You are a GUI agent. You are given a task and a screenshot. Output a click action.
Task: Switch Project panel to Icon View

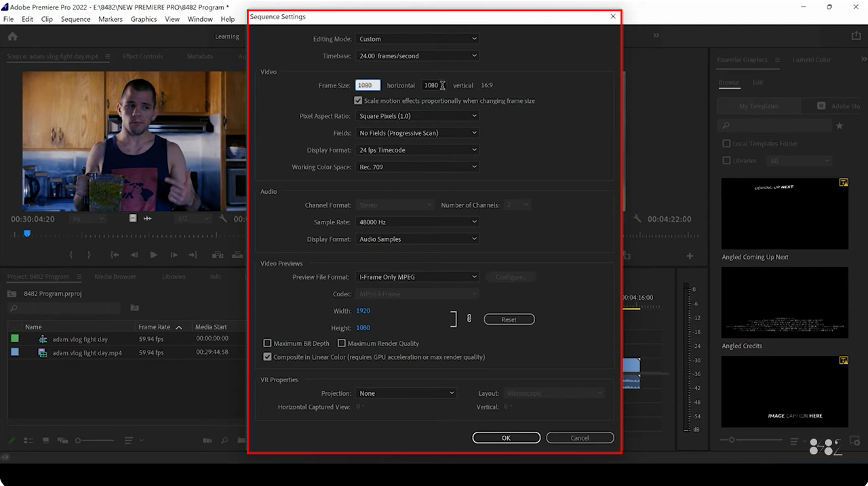click(x=46, y=441)
